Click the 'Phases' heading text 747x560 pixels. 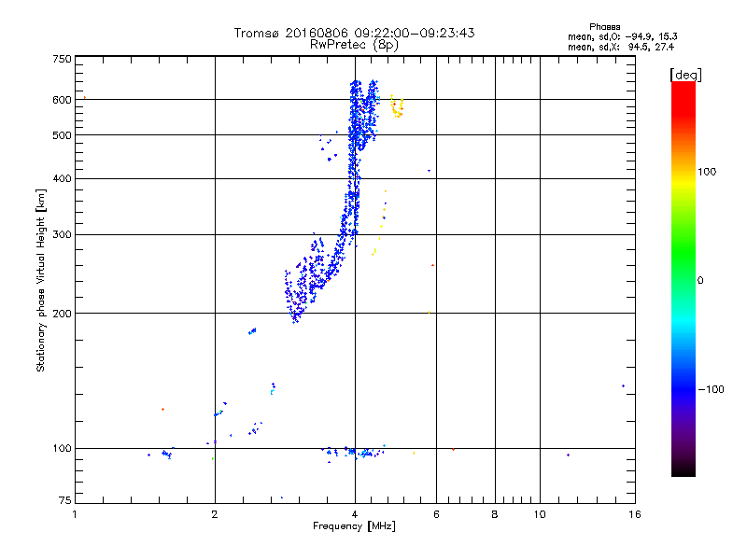[604, 27]
